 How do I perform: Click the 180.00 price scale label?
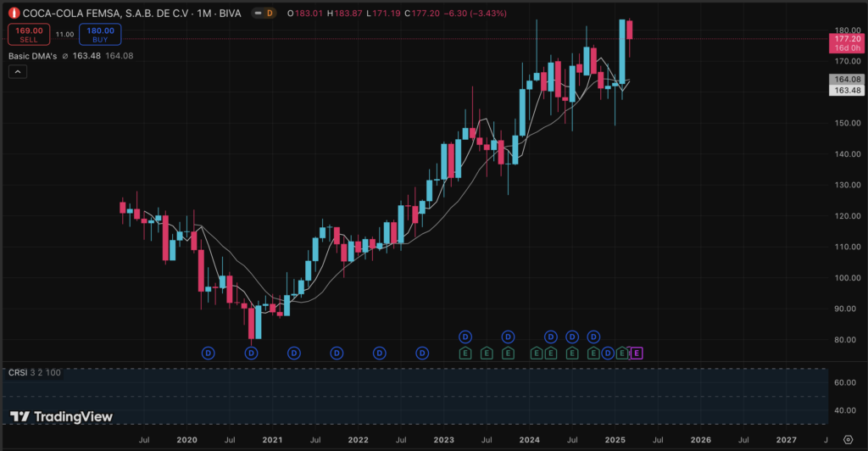click(848, 31)
